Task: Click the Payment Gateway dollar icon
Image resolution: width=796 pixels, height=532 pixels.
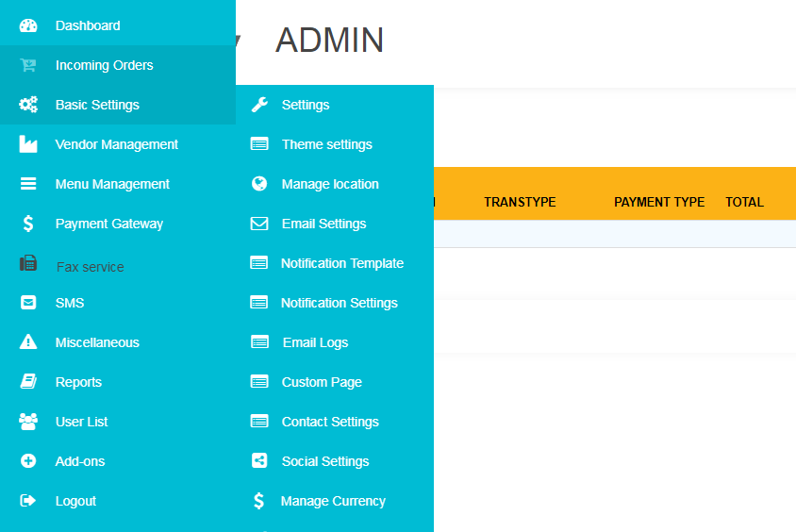Action: (x=28, y=224)
